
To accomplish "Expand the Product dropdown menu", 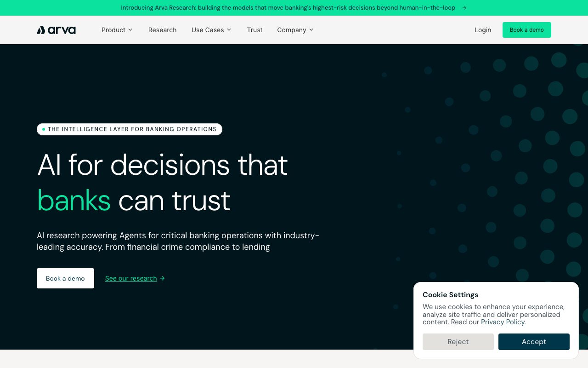I will [x=117, y=30].
